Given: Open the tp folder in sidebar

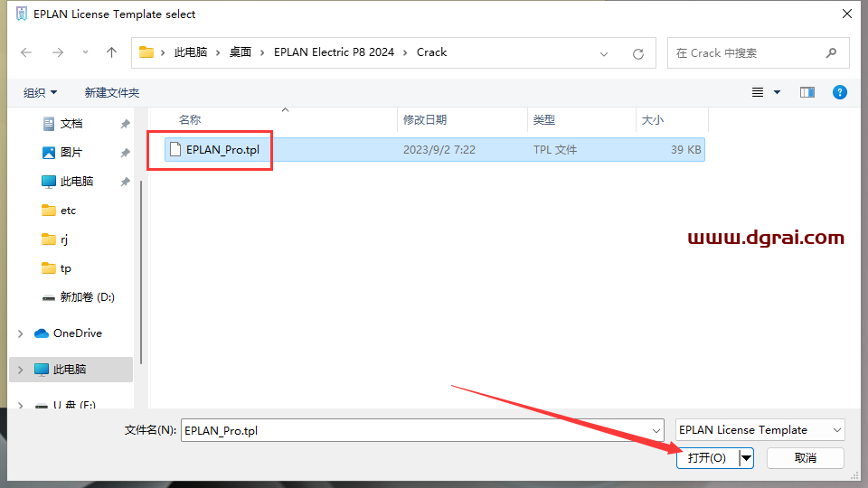Looking at the screenshot, I should pyautogui.click(x=65, y=268).
